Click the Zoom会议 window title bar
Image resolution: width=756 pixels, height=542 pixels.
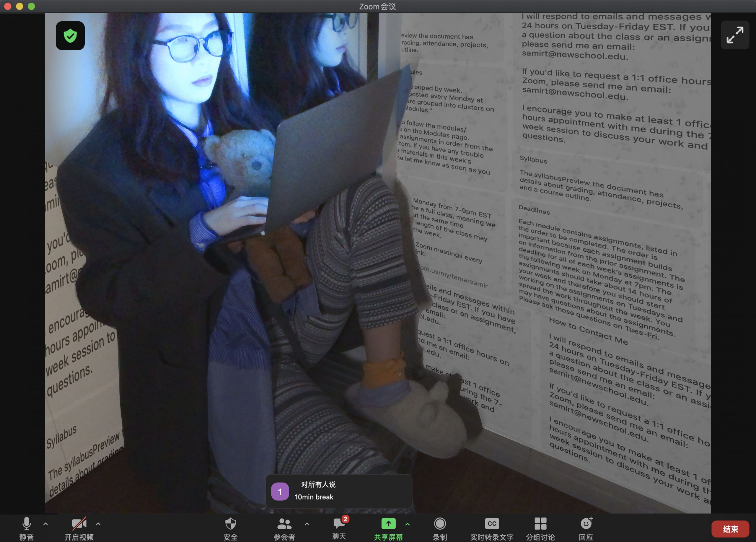click(377, 6)
